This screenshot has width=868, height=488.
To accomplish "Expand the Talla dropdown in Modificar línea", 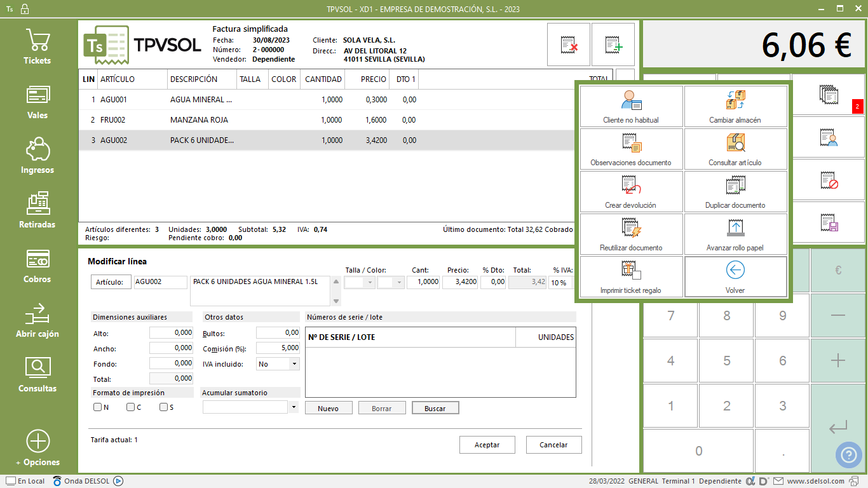I will 369,282.
